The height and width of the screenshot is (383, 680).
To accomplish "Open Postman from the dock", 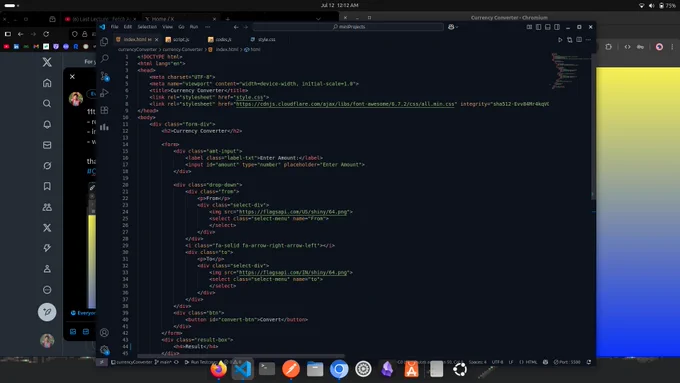I will (x=291, y=369).
